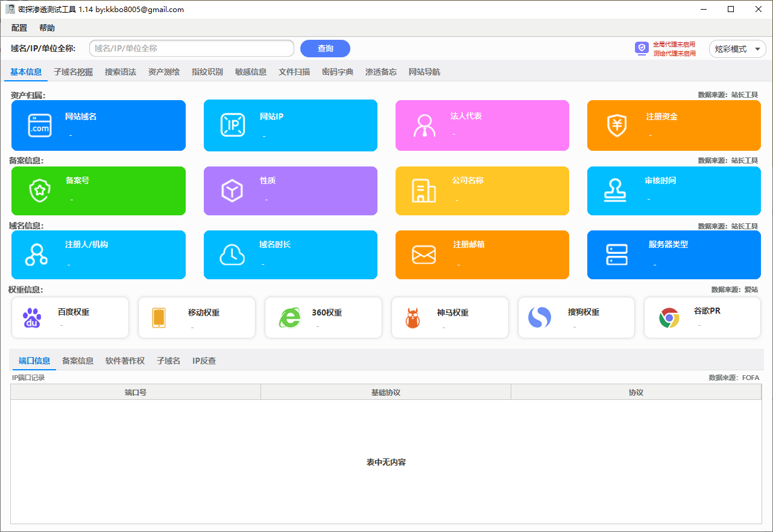Switch to the 指纹识别 tab
The height and width of the screenshot is (532, 773).
(207, 72)
